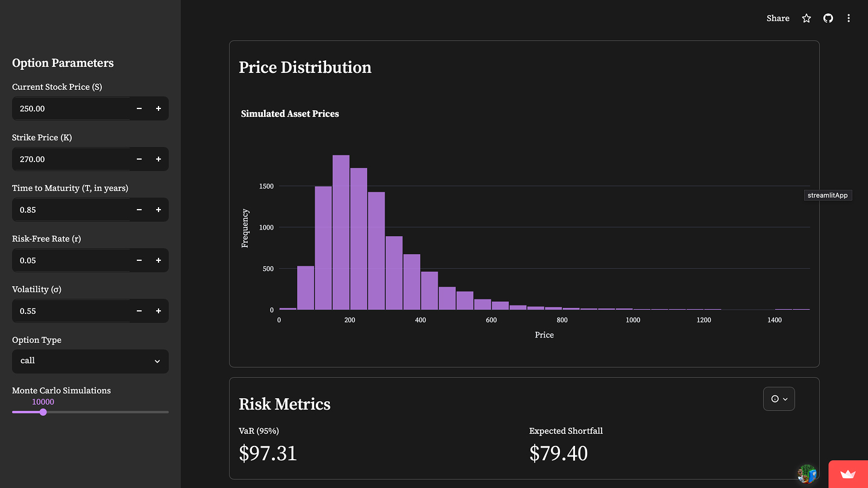Decrease Time to Maturity value

139,210
